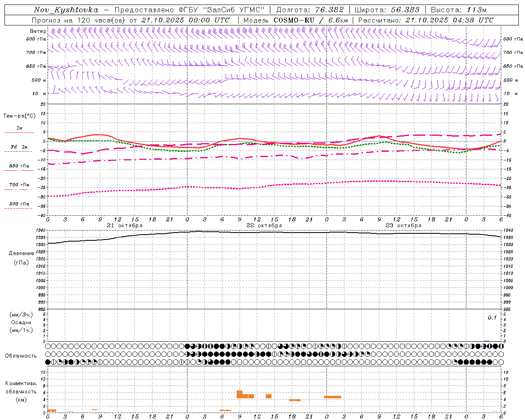Click the "Долгота: 76.382" longitude value
Screen dimensions: 525x420
point(310,10)
